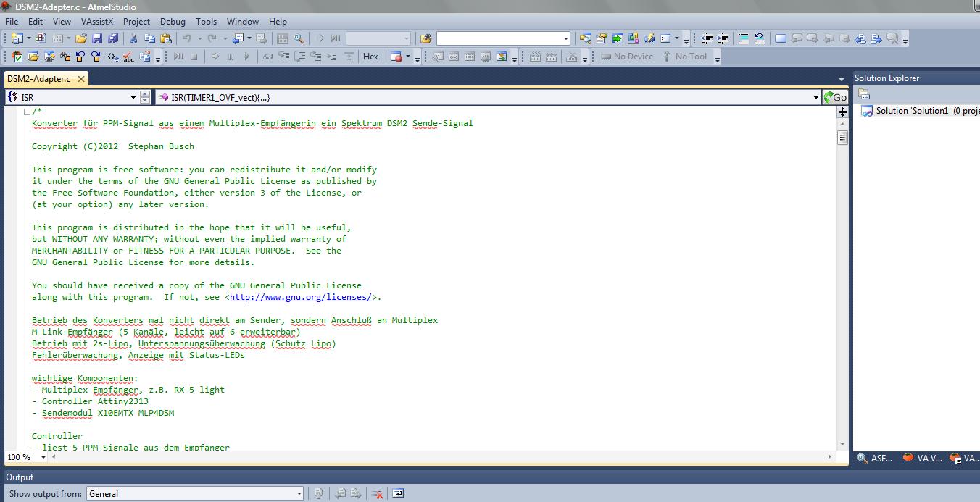Save the file with the floppy icon
Image resolution: width=980 pixels, height=502 pixels.
click(97, 38)
